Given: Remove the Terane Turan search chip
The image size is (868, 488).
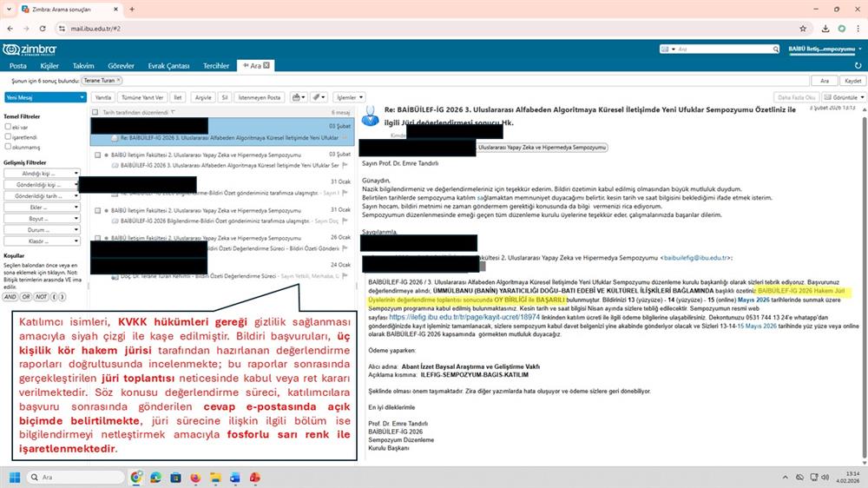Looking at the screenshot, I should pos(119,80).
